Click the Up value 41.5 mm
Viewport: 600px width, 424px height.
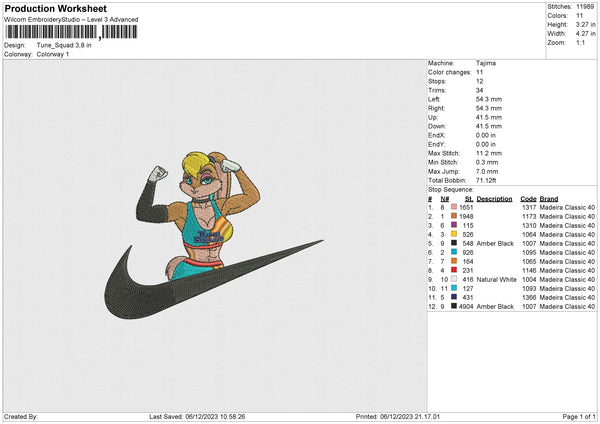(489, 117)
